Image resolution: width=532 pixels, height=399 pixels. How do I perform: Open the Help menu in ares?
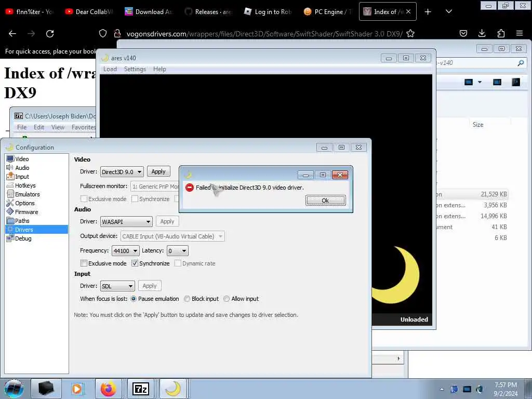coord(159,69)
